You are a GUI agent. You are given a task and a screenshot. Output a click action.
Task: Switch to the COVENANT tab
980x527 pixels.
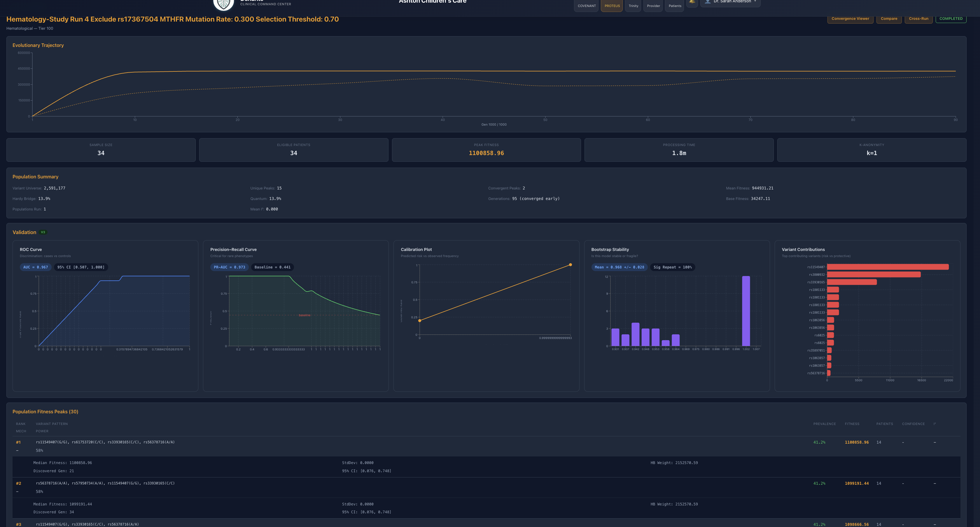[586, 6]
